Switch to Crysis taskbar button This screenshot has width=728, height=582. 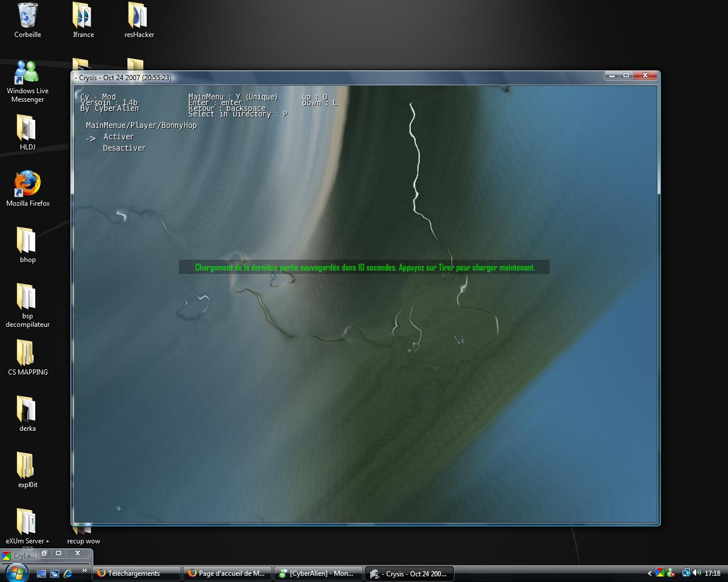click(x=409, y=573)
